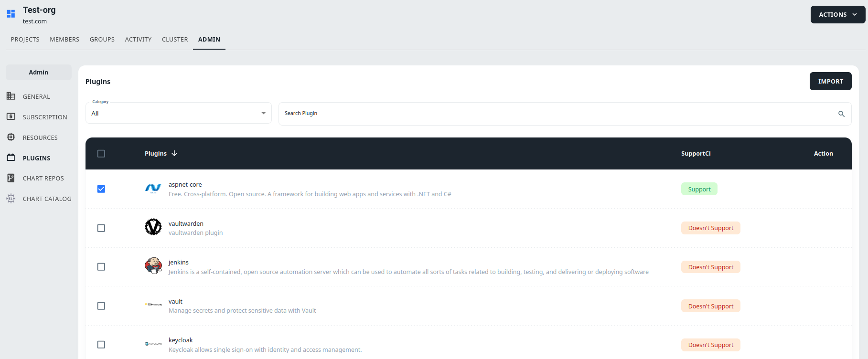Click the vault plugin logo
The image size is (868, 359).
(x=153, y=305)
